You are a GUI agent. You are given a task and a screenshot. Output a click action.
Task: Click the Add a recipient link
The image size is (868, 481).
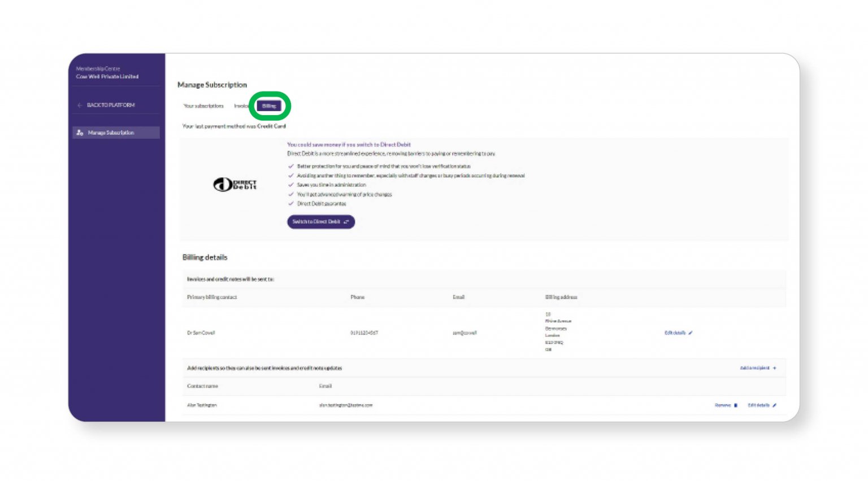pyautogui.click(x=755, y=368)
